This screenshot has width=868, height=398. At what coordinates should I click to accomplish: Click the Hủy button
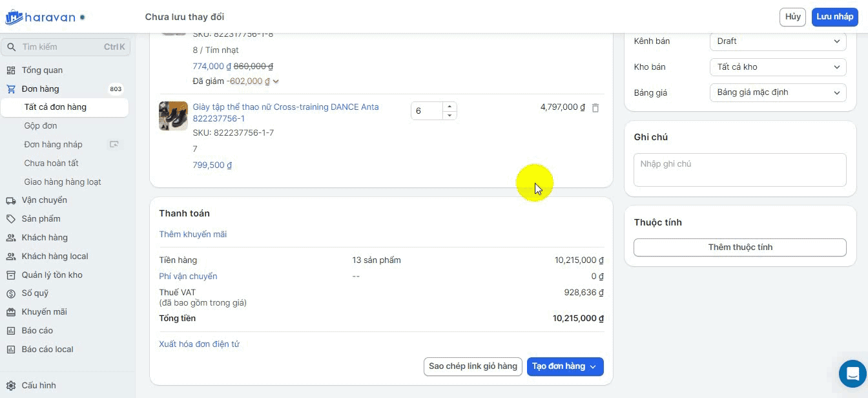(x=792, y=17)
